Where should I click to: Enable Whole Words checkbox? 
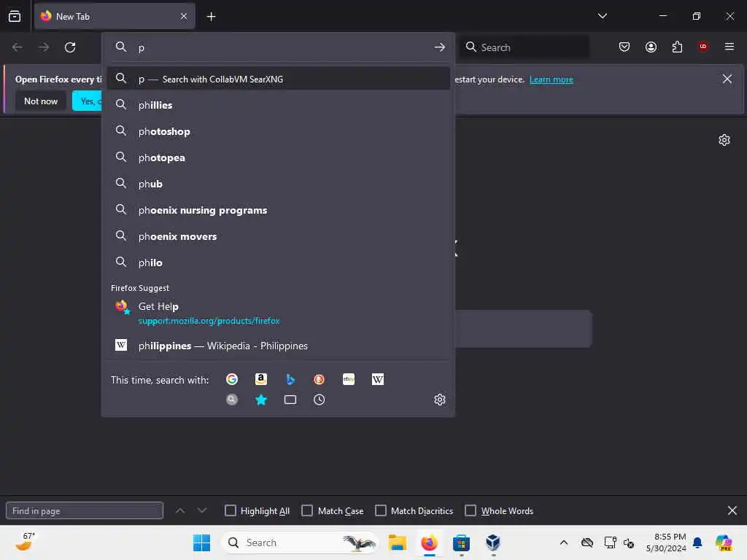click(471, 510)
